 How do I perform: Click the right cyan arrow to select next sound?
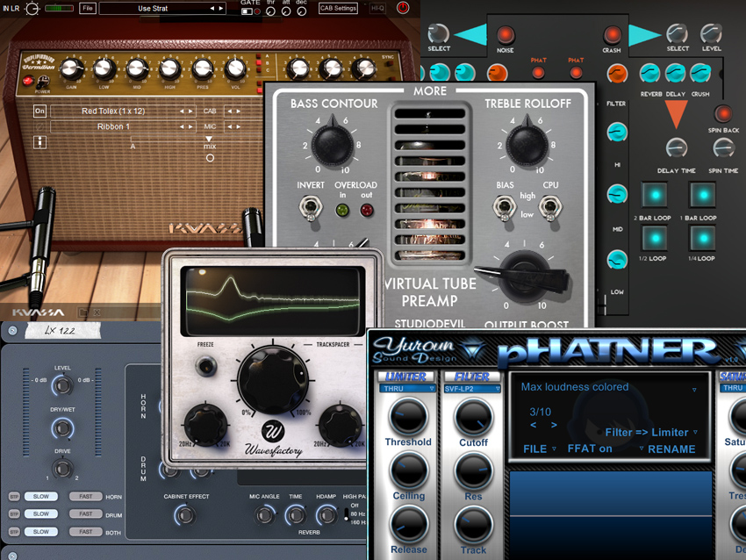click(645, 35)
